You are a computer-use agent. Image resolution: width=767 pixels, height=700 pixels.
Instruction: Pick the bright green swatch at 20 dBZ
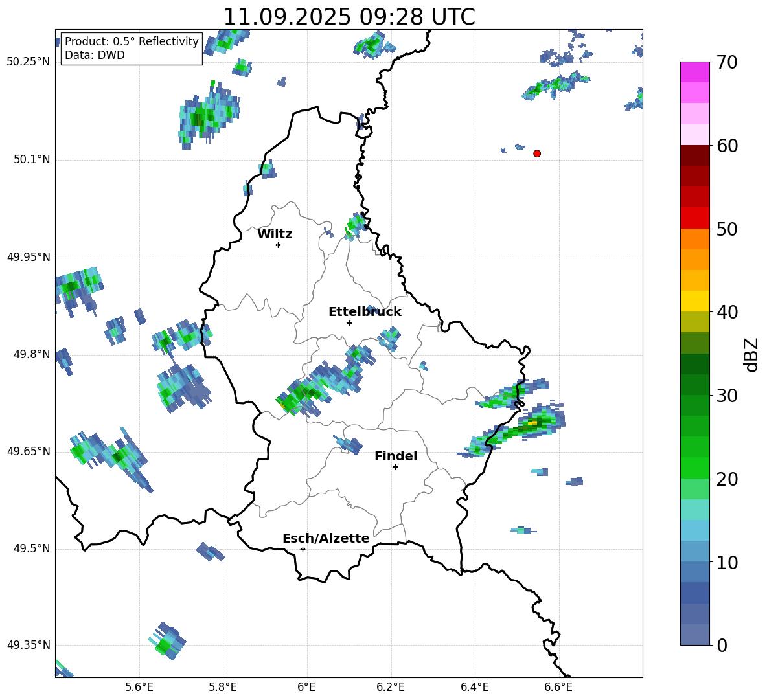[695, 468]
